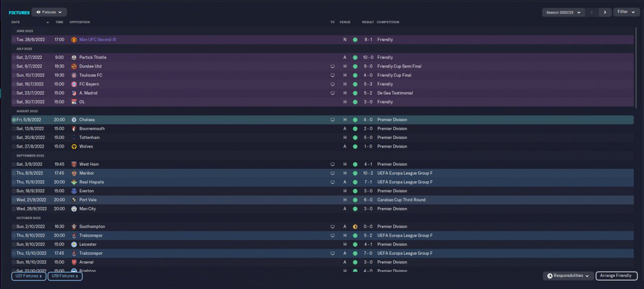Open the U21 Fixtures tab

pos(29,276)
